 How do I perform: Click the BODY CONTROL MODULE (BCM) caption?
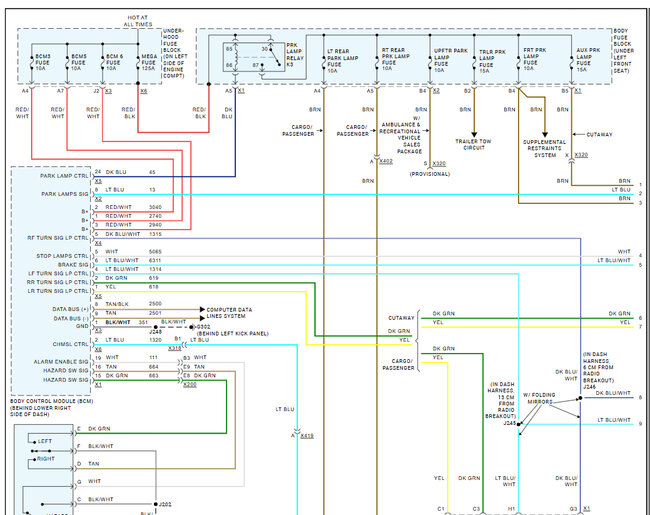coord(51,401)
